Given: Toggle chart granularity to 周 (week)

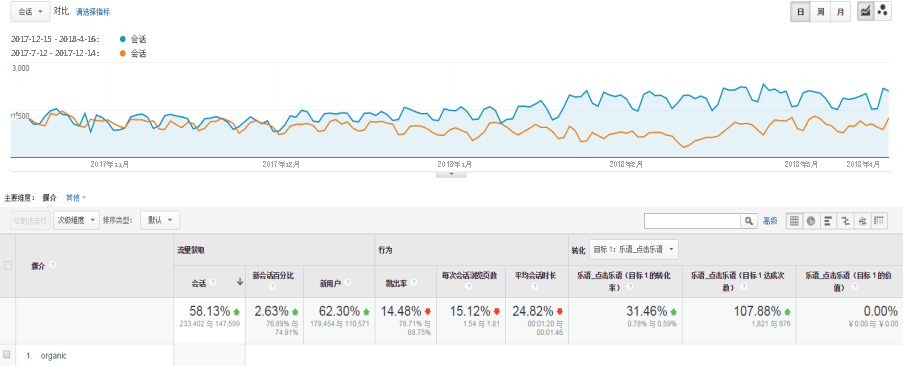Looking at the screenshot, I should pos(820,12).
